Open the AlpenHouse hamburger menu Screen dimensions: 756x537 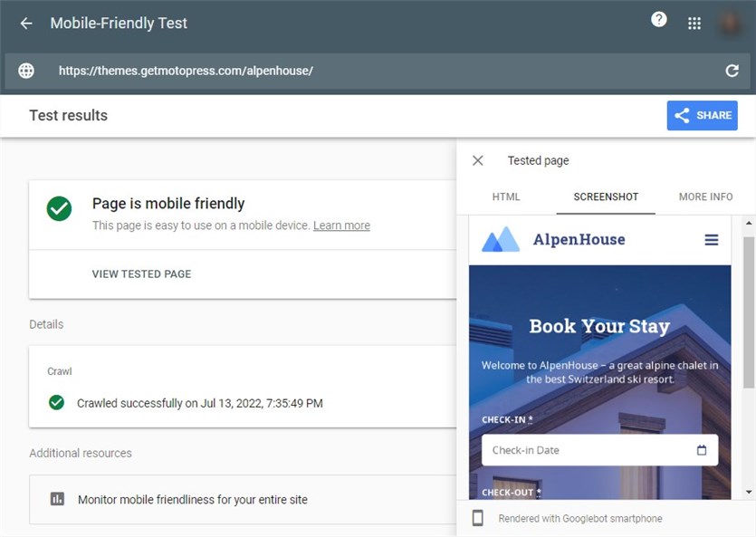pos(712,240)
